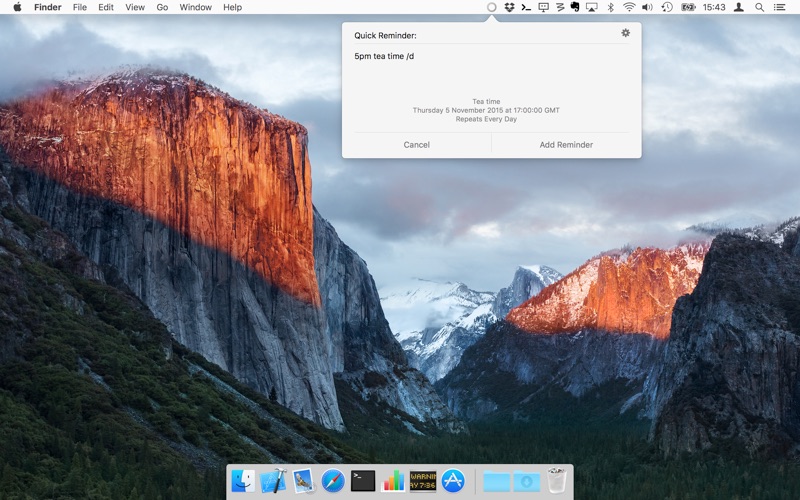Open the Edit menu
The height and width of the screenshot is (500, 800).
coord(106,7)
